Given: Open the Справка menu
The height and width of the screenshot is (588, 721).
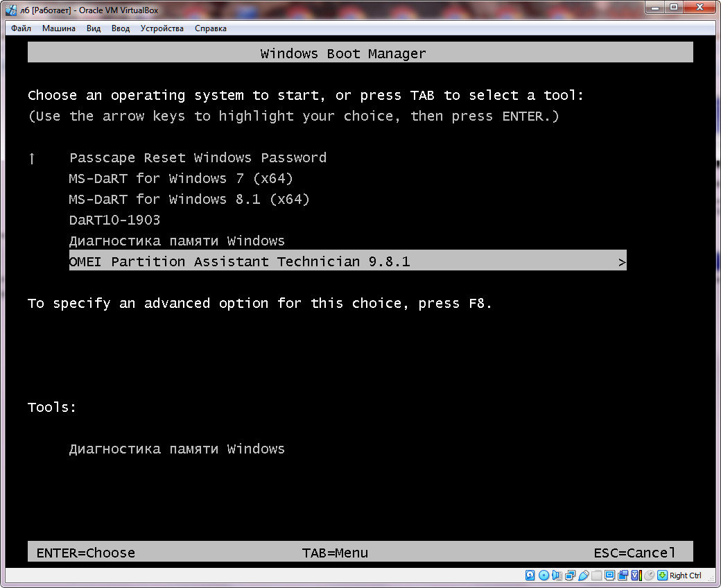Looking at the screenshot, I should pos(211,28).
